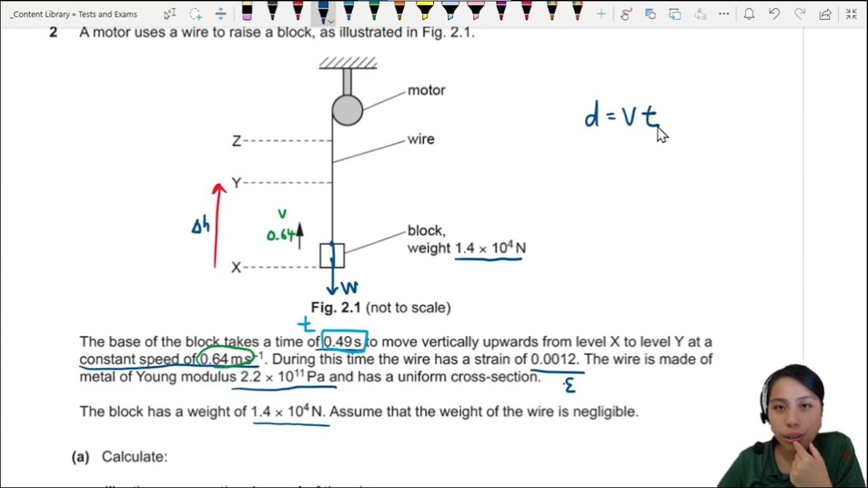Undo the last ink stroke
Image resolution: width=868 pixels, height=488 pixels.
point(774,14)
